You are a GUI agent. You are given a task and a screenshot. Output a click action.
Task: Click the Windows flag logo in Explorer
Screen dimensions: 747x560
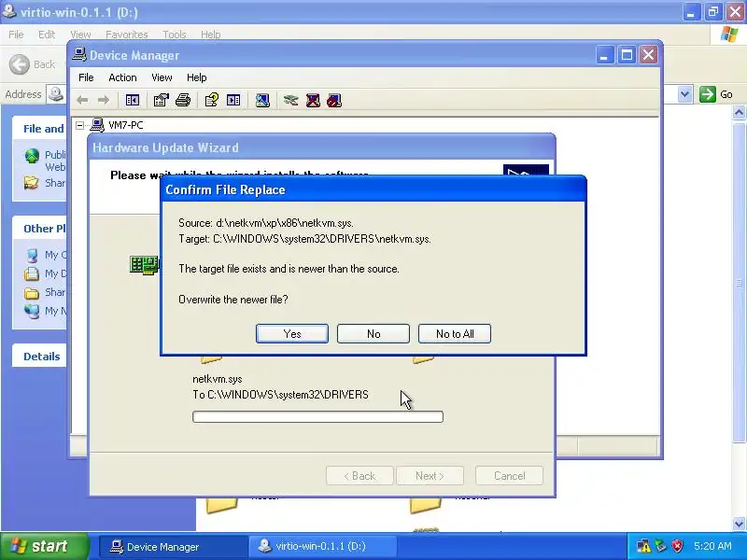(729, 35)
